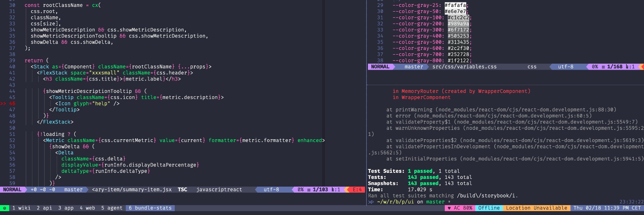Click the Offline status segment
The width and height of the screenshot is (644, 215).
click(489, 208)
